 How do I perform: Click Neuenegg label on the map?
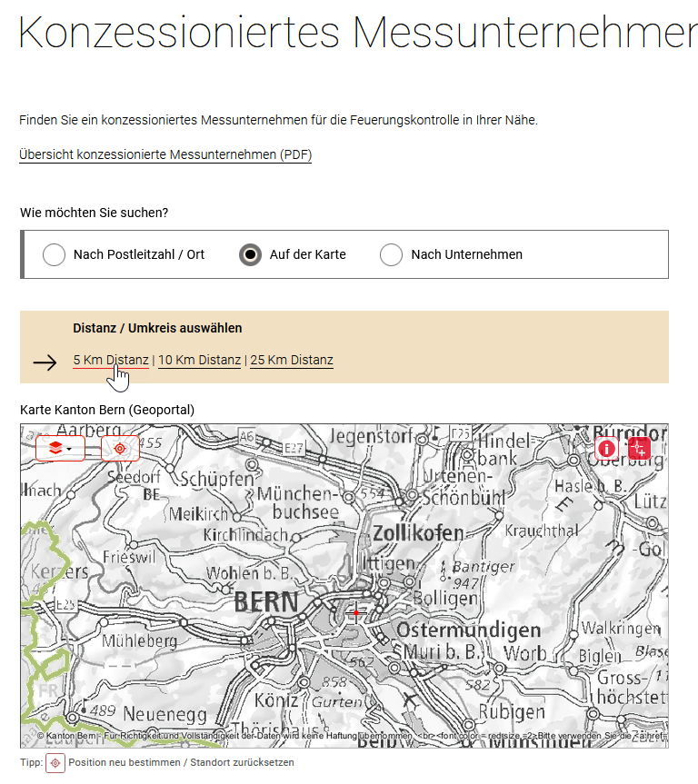point(165,713)
